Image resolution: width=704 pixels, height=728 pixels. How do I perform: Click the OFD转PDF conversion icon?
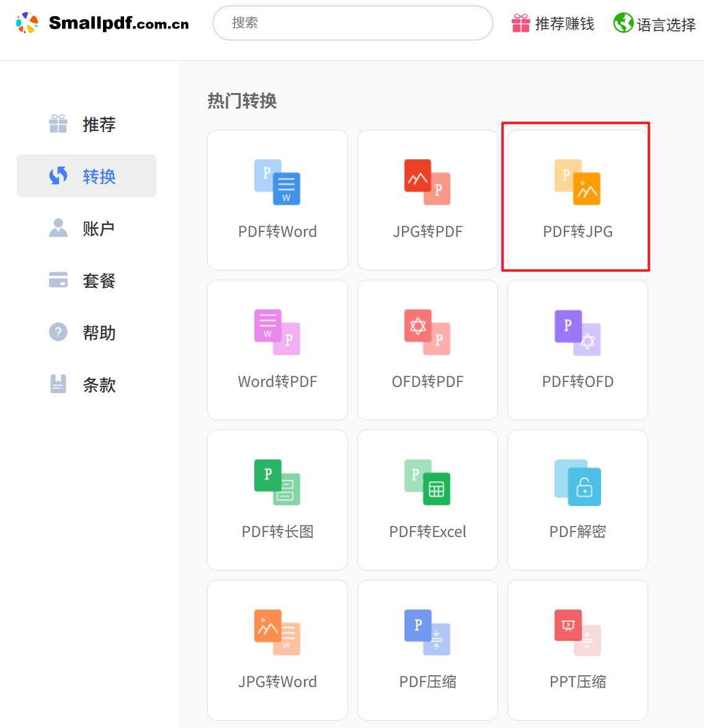(427, 332)
